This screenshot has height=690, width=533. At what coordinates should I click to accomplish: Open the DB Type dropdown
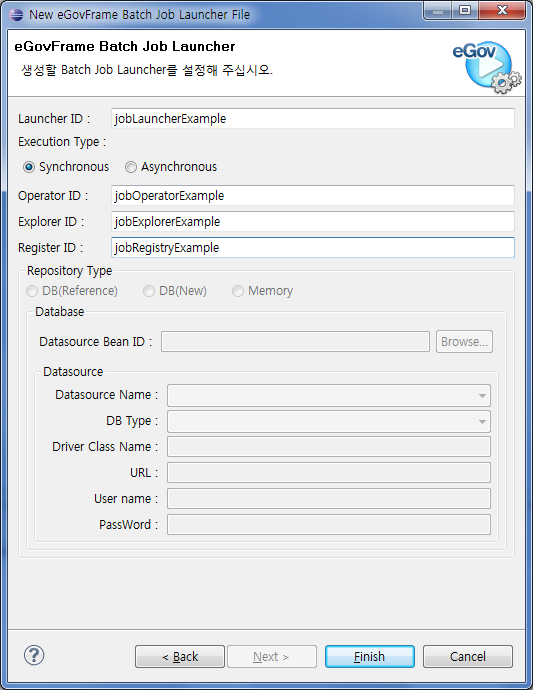pyautogui.click(x=329, y=422)
